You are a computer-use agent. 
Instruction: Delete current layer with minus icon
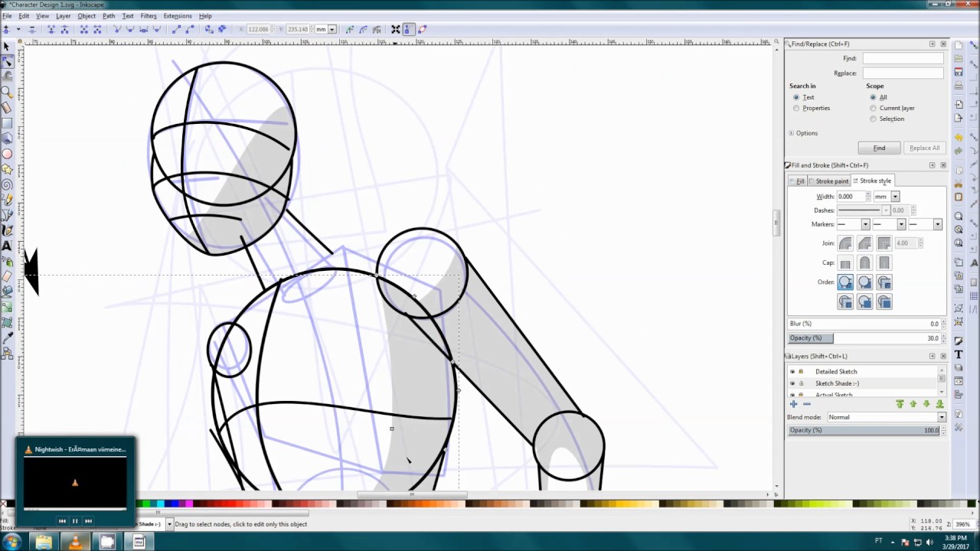[x=806, y=404]
